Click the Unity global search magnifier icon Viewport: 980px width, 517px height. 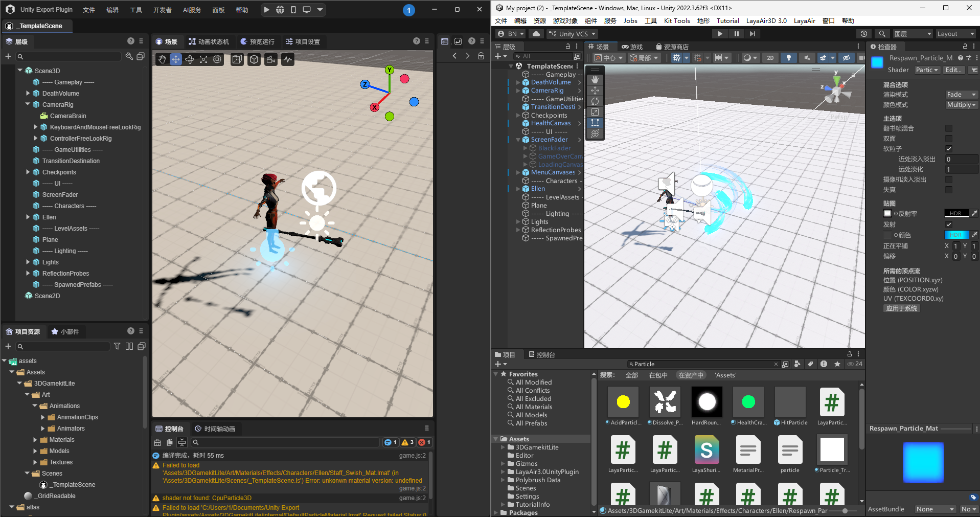[x=882, y=34]
